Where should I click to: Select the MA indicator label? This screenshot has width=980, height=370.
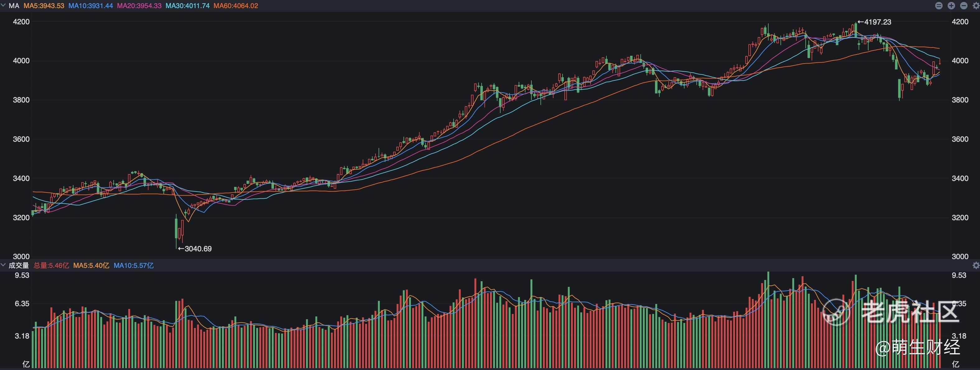(14, 6)
